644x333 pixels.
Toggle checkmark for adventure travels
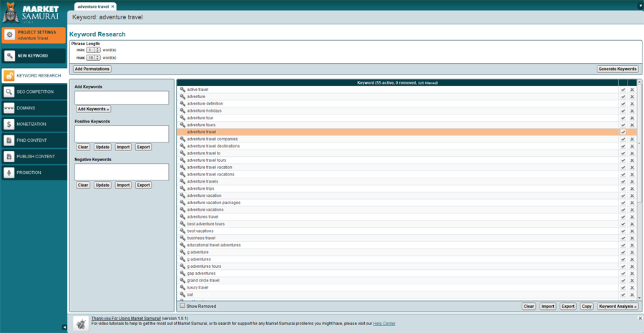(x=623, y=181)
